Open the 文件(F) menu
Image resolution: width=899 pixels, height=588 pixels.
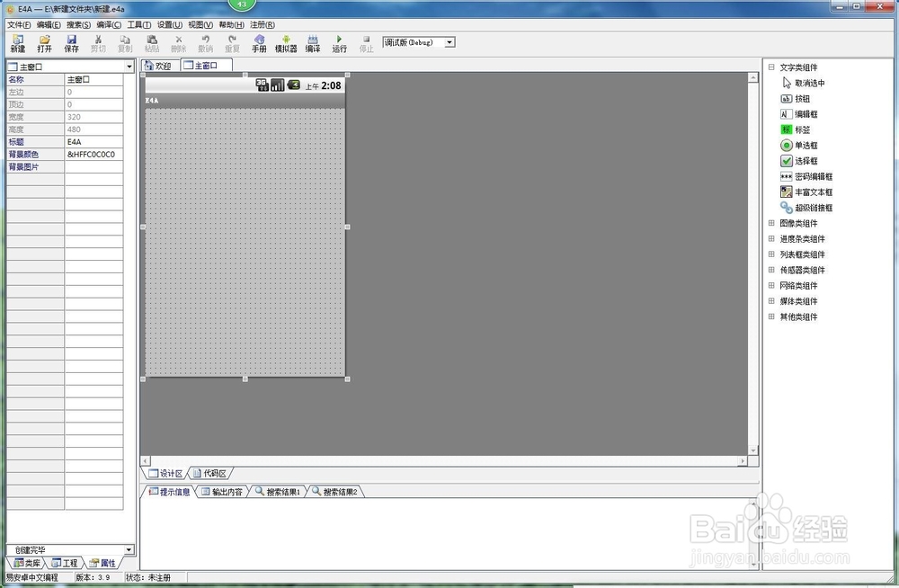(19, 24)
